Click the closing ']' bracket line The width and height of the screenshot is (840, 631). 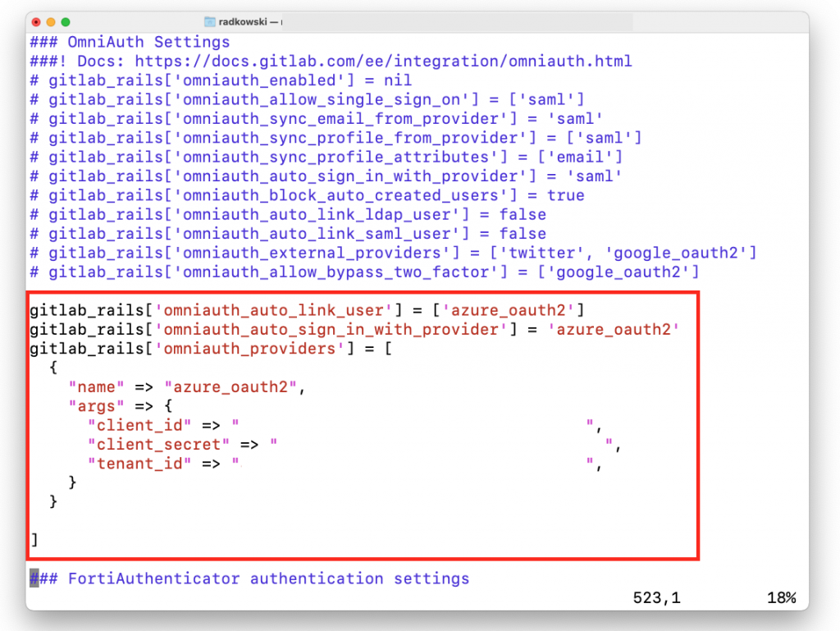[x=34, y=540]
